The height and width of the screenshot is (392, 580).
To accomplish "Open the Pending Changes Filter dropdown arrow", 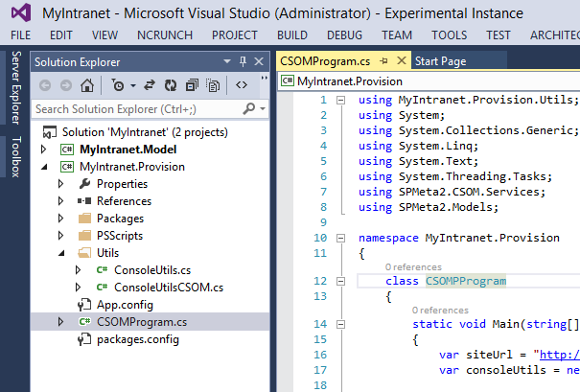I will pos(133,86).
